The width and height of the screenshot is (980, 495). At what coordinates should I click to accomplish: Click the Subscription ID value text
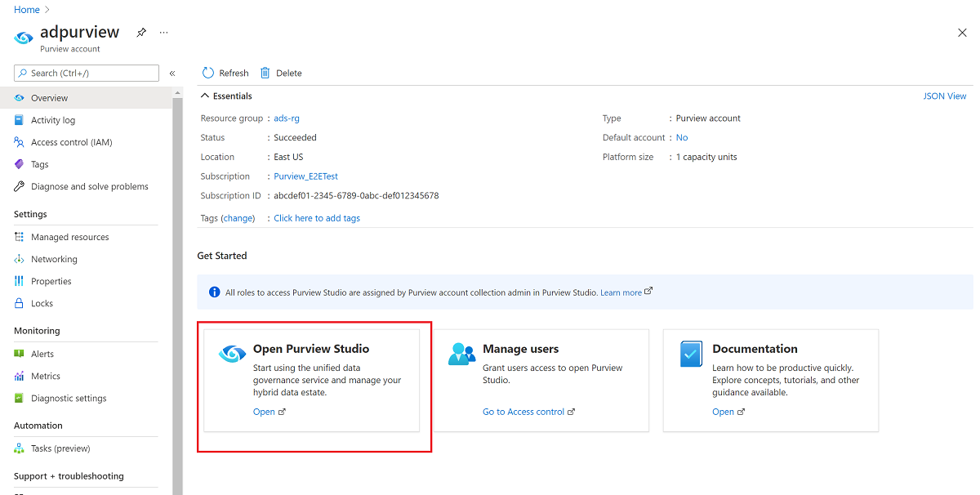(356, 196)
